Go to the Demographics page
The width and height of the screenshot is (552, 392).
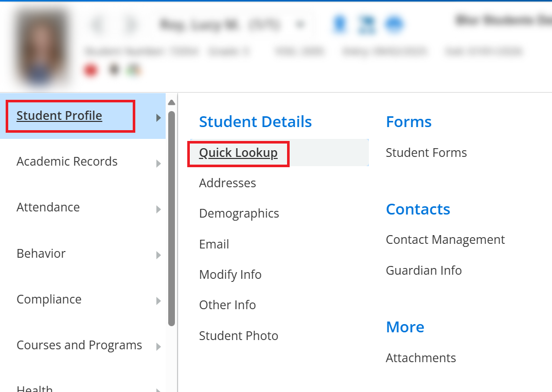pyautogui.click(x=239, y=213)
